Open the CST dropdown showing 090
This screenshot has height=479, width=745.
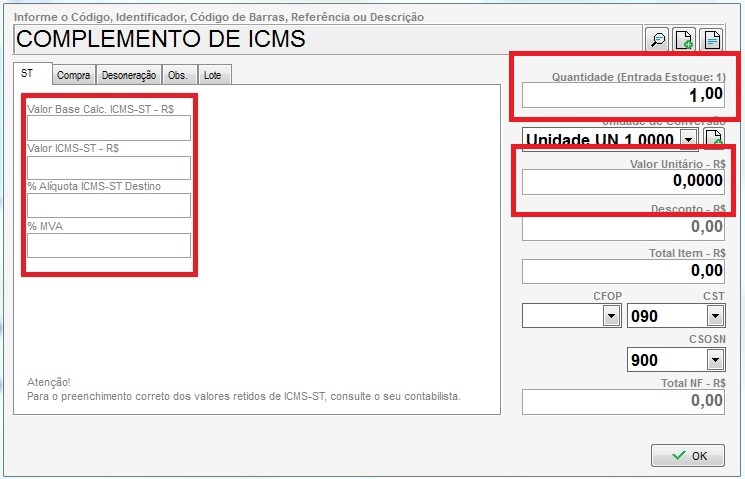coord(714,316)
